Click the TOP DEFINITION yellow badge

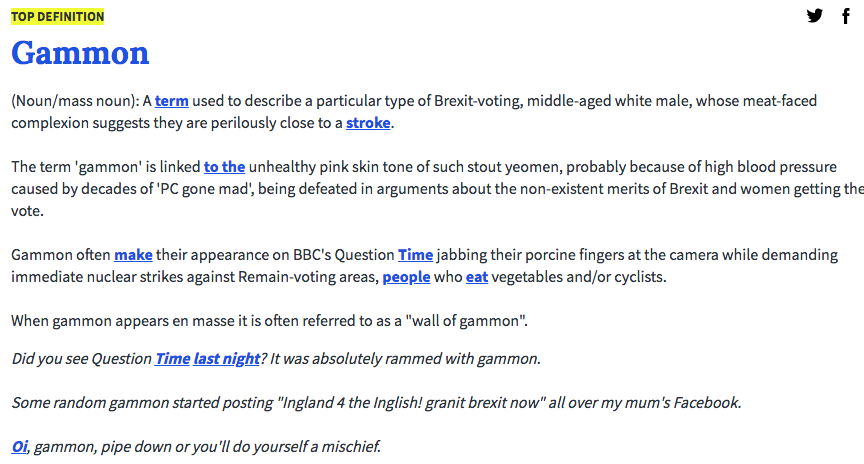tap(57, 16)
